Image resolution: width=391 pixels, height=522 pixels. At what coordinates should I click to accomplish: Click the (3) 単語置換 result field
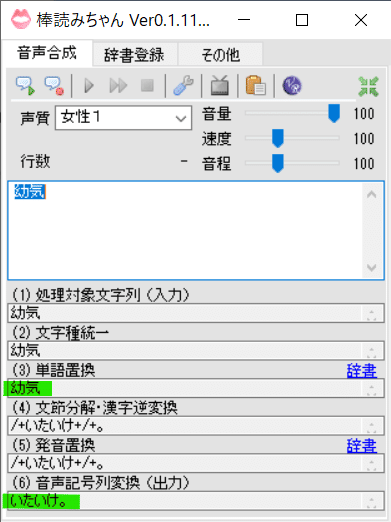[x=196, y=388]
